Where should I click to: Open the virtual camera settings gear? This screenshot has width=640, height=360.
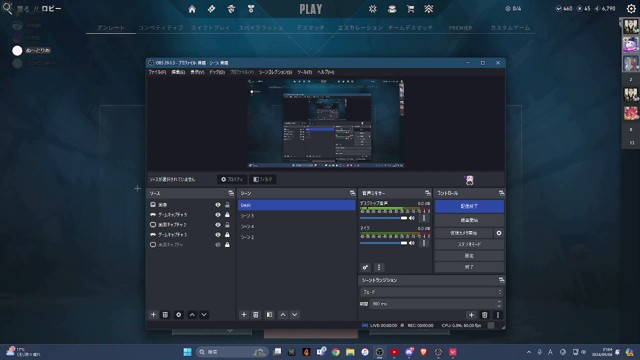pos(499,233)
